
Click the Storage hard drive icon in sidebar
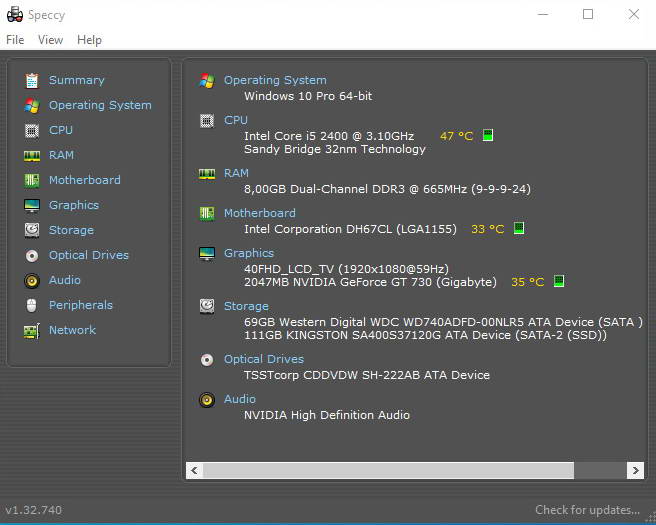pyautogui.click(x=32, y=230)
